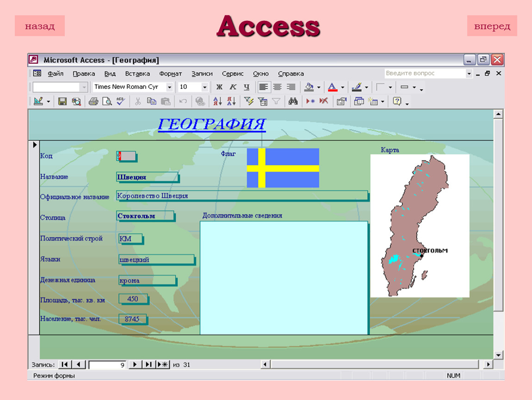The height and width of the screenshot is (400, 532).
Task: Click the Undo arrow icon
Action: [183, 101]
